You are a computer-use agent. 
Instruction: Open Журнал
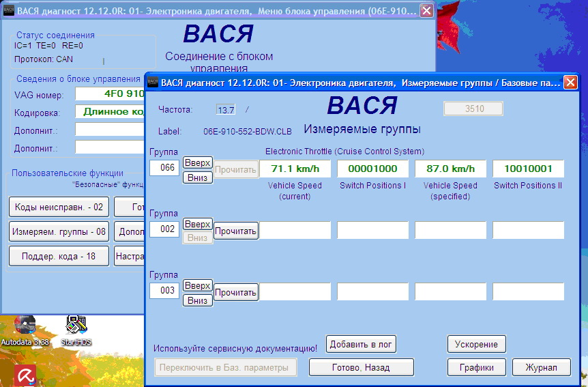pyautogui.click(x=541, y=367)
